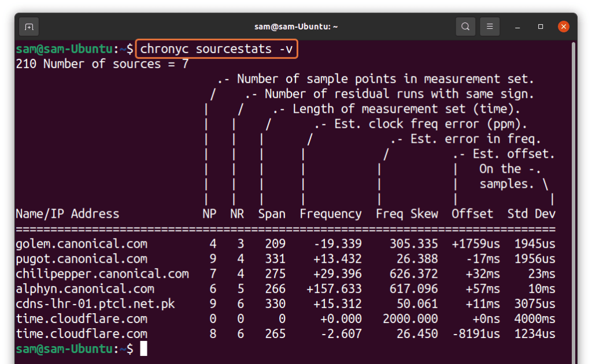Viewport: 592px width, 364px height.
Task: Click the time.cloudflare.com server entry
Action: pyautogui.click(x=81, y=318)
